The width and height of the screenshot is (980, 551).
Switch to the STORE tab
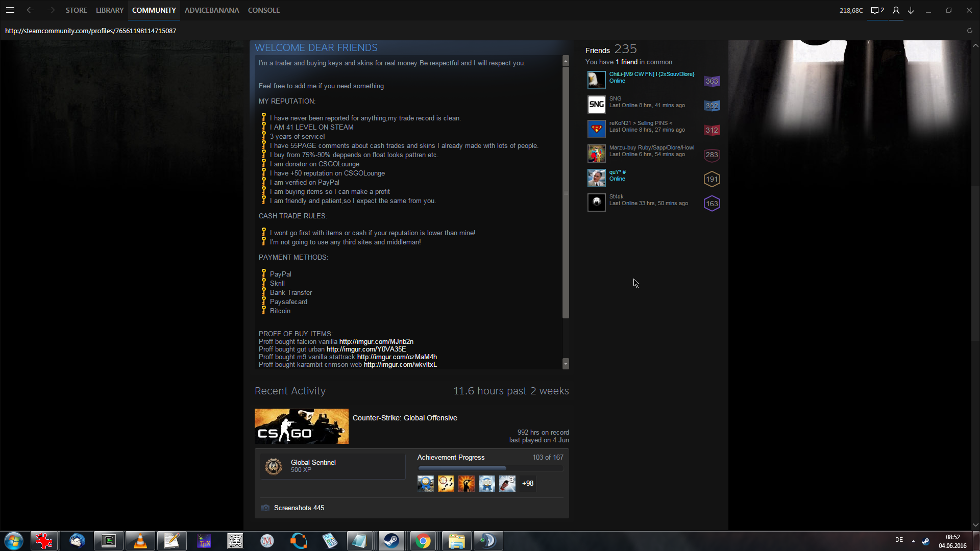coord(76,10)
